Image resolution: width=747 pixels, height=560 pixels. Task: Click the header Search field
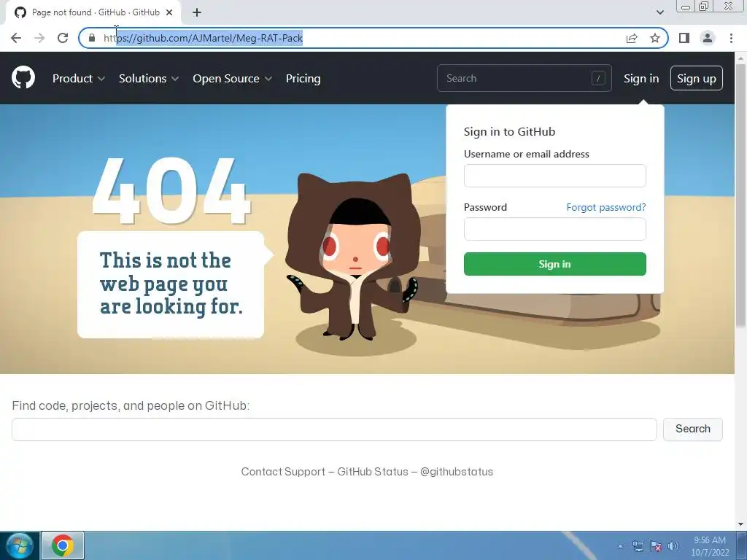coord(524,78)
